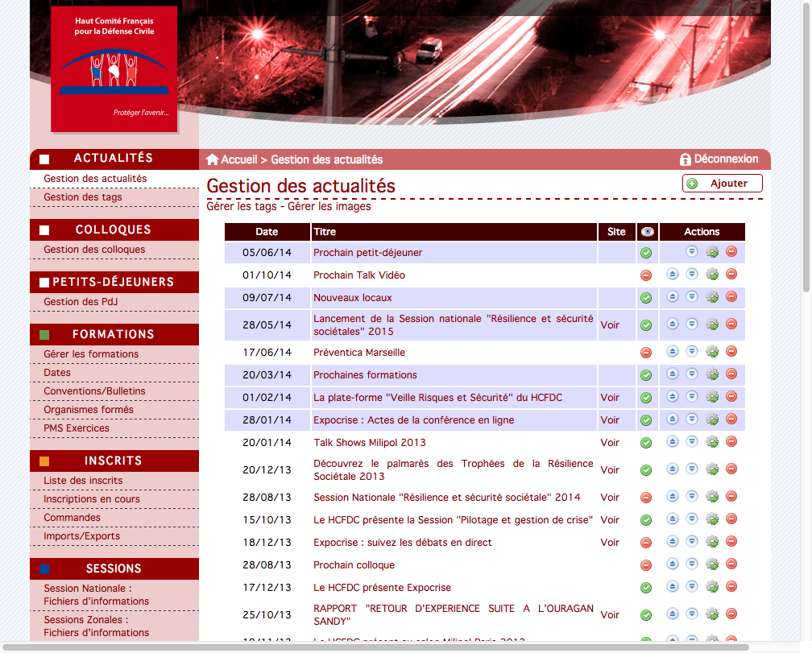Image resolution: width=812 pixels, height=653 pixels.
Task: Open Sessions Zonales Fichiers d'informations
Action: 97,626
